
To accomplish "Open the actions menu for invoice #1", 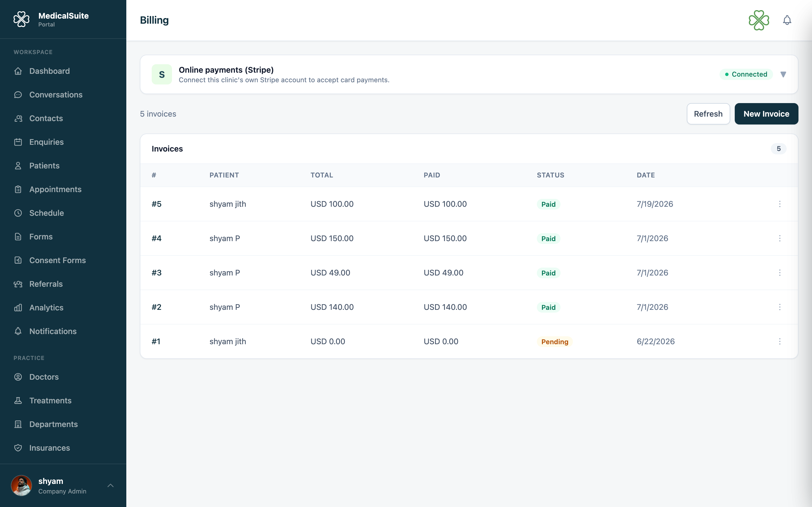I will coord(780,341).
